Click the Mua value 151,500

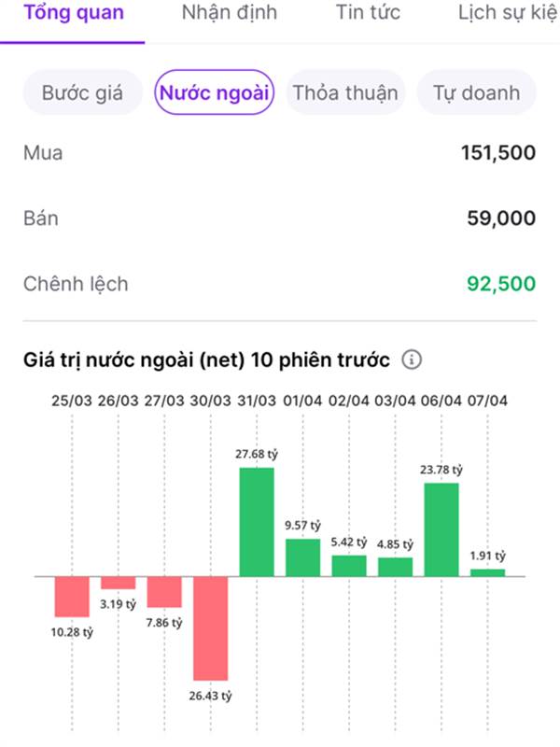click(x=498, y=153)
